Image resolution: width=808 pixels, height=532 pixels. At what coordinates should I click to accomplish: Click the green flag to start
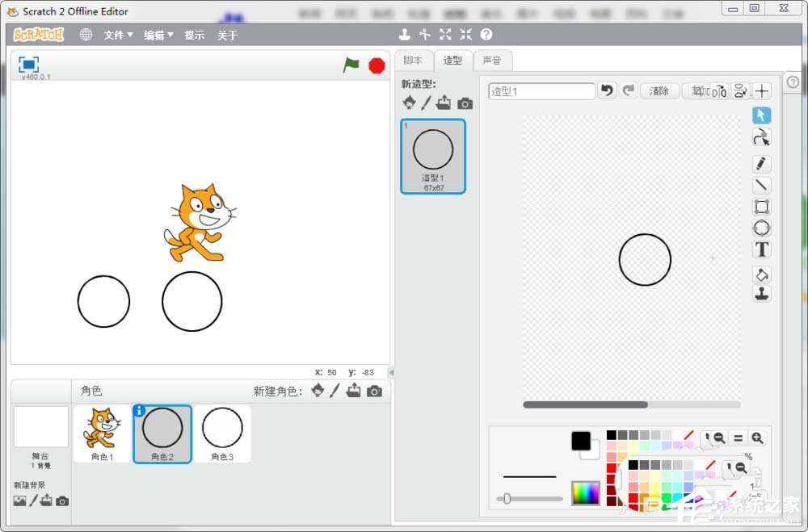point(351,66)
